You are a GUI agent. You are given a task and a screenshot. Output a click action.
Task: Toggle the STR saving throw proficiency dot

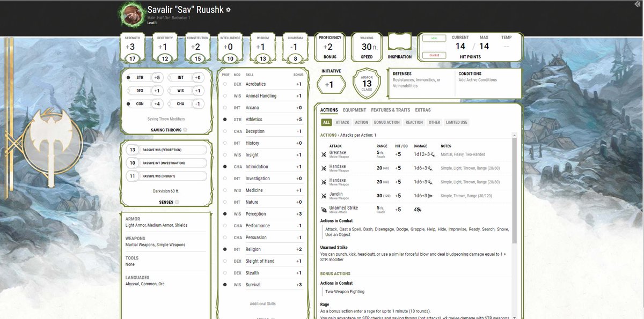(128, 78)
